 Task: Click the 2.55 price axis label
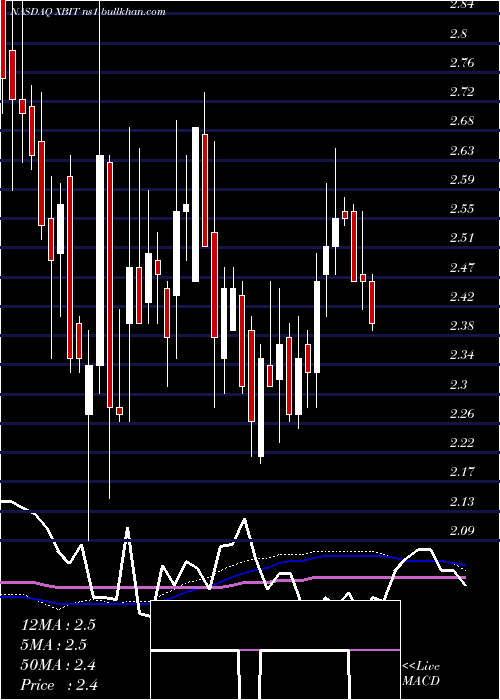click(x=462, y=209)
